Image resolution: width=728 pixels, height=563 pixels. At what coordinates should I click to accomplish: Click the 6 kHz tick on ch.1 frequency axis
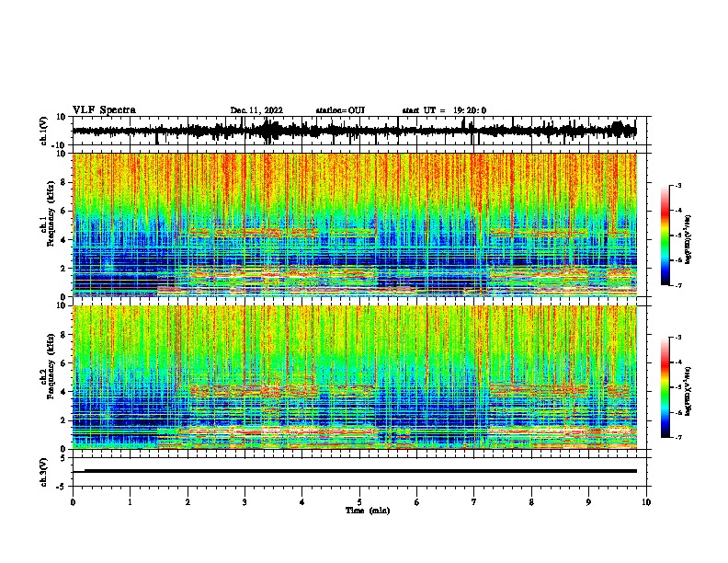[x=63, y=212]
